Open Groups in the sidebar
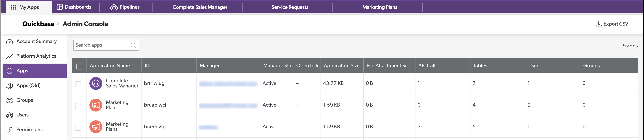The height and width of the screenshot is (140, 644). (34, 100)
